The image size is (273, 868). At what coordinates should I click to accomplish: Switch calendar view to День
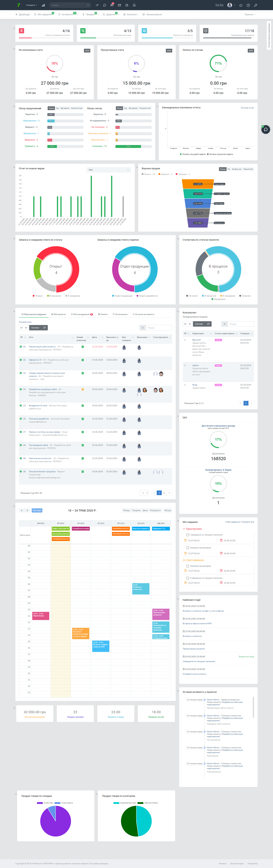[145, 510]
